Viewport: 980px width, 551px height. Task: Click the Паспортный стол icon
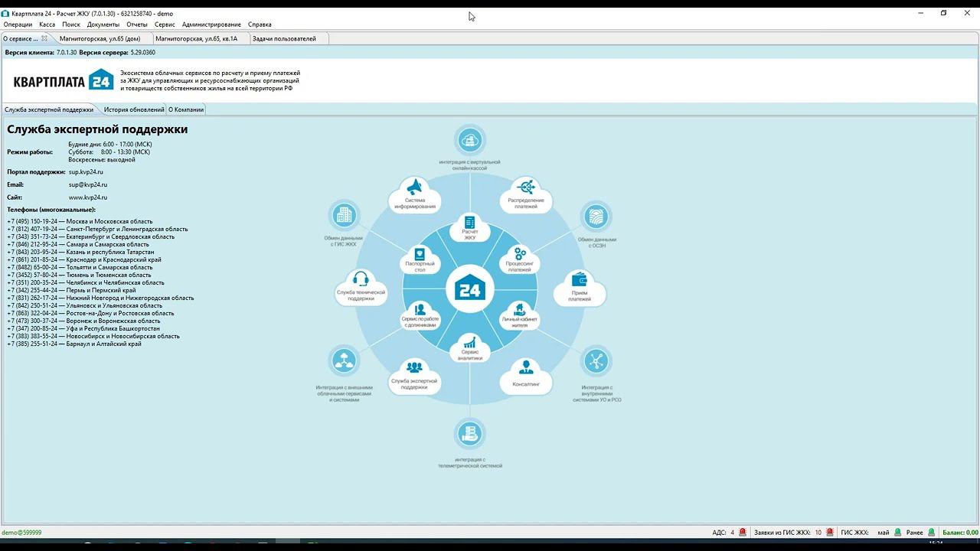point(420,254)
